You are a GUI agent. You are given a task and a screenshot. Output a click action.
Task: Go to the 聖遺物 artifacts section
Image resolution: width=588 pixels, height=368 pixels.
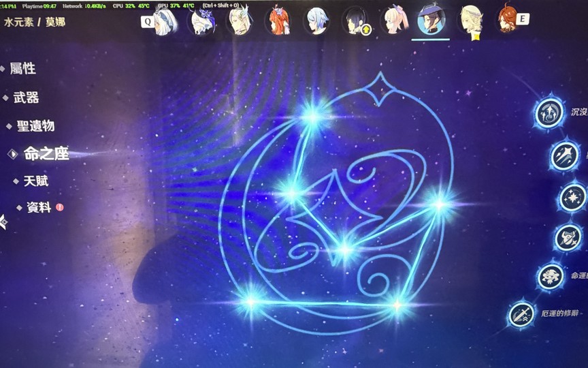[x=35, y=126]
